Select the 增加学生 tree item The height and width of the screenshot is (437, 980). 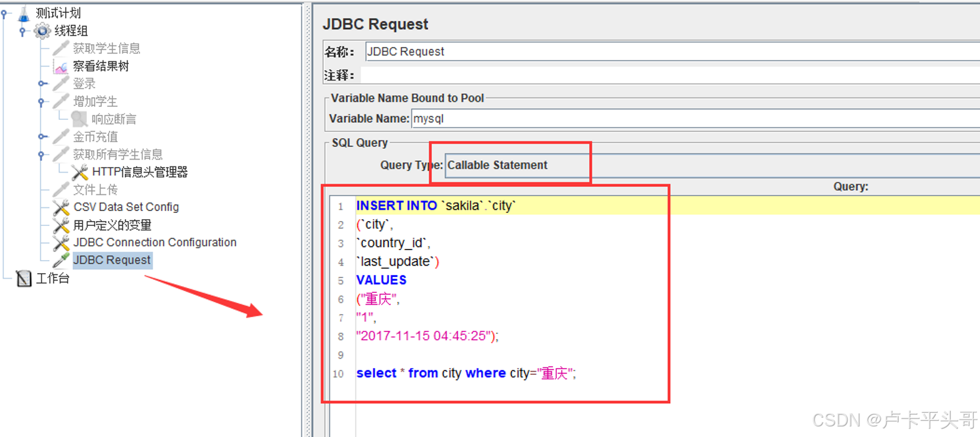click(x=95, y=101)
